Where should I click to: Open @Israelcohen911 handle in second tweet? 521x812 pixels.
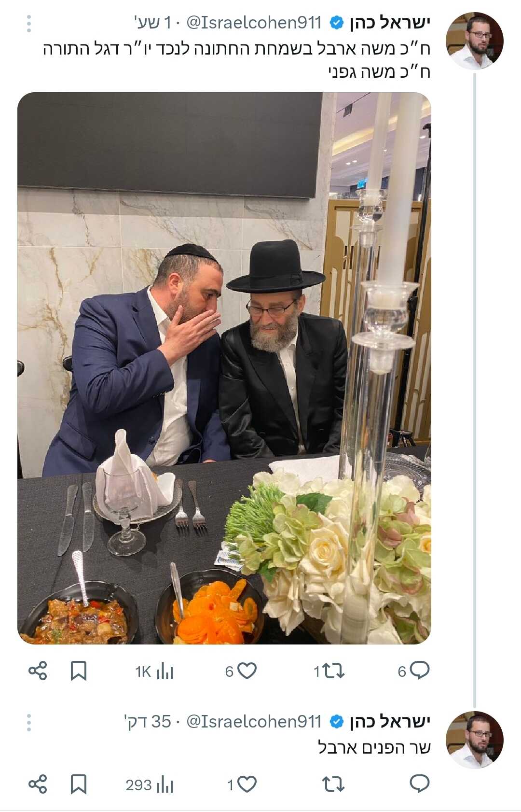[x=254, y=721]
